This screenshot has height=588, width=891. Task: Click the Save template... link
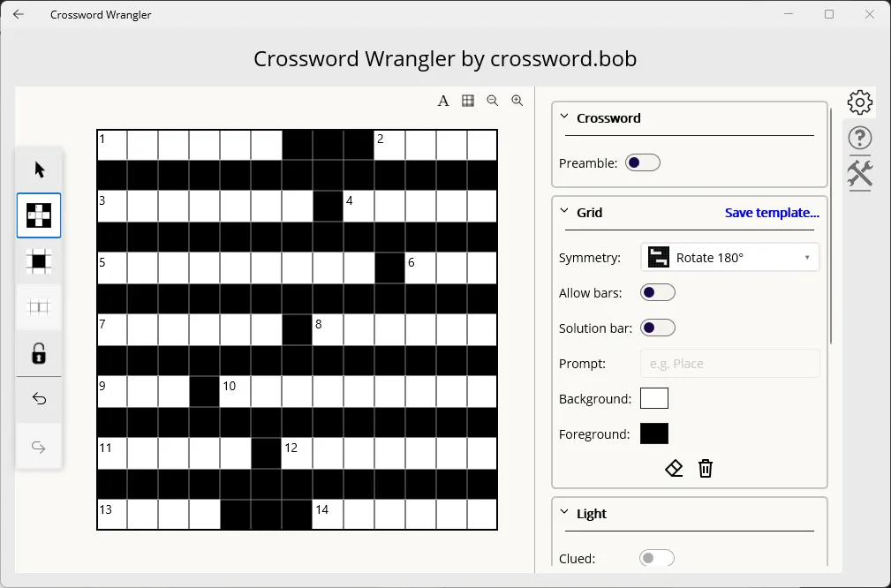(x=772, y=213)
